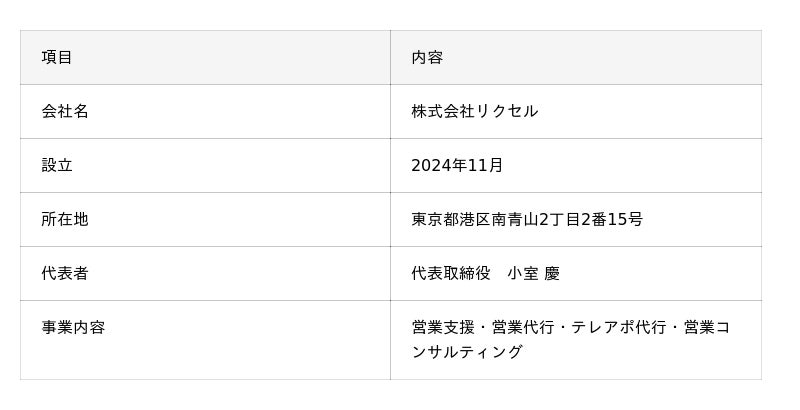Select the 代表者 row label
Screen dimensions: 800x410
click(x=65, y=273)
